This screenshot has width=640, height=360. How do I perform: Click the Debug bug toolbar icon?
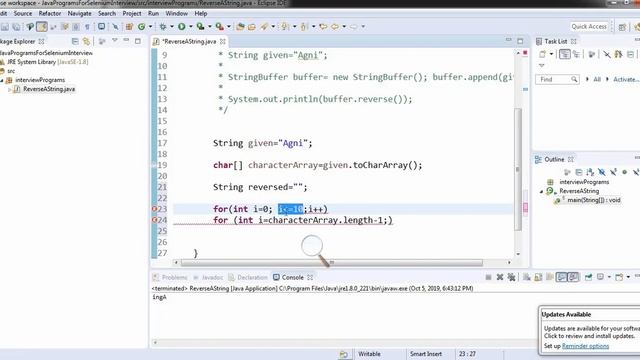click(x=163, y=27)
